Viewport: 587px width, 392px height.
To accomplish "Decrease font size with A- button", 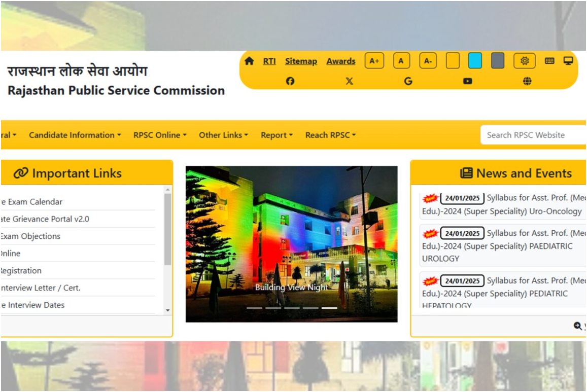I will [x=428, y=61].
